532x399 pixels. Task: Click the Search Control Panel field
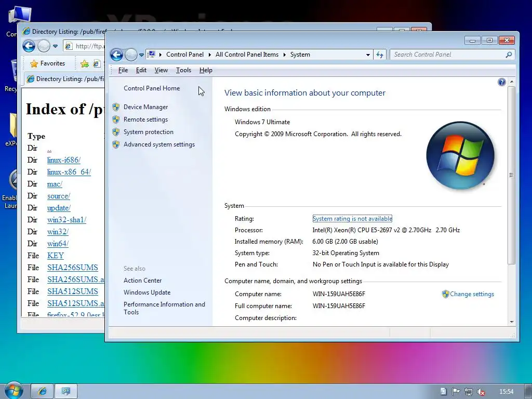pyautogui.click(x=448, y=55)
